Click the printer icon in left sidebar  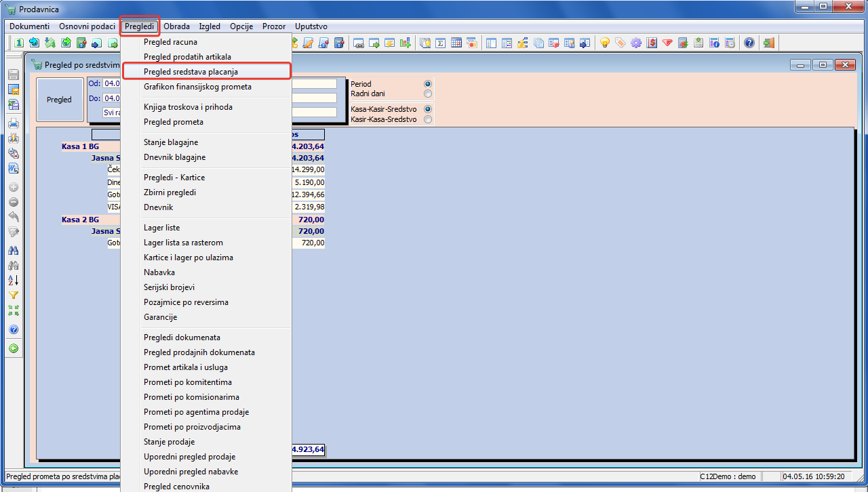(13, 123)
